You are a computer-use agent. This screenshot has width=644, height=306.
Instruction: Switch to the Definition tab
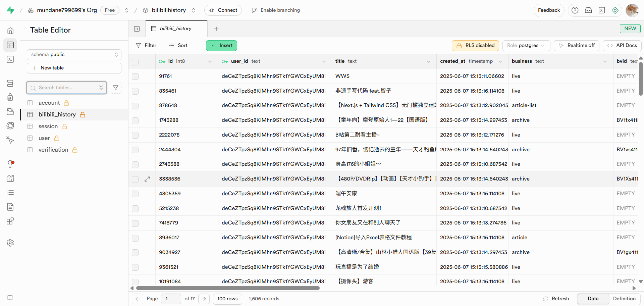click(624, 299)
